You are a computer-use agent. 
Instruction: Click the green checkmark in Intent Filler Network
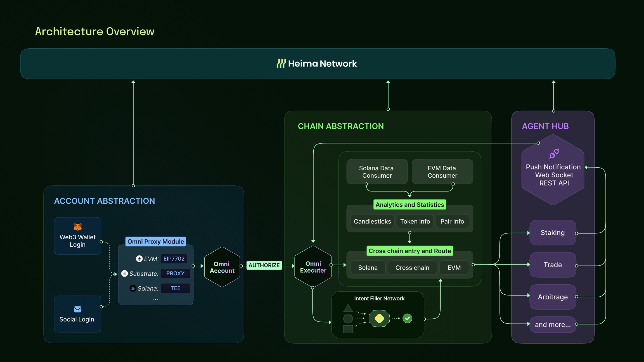coord(407,318)
